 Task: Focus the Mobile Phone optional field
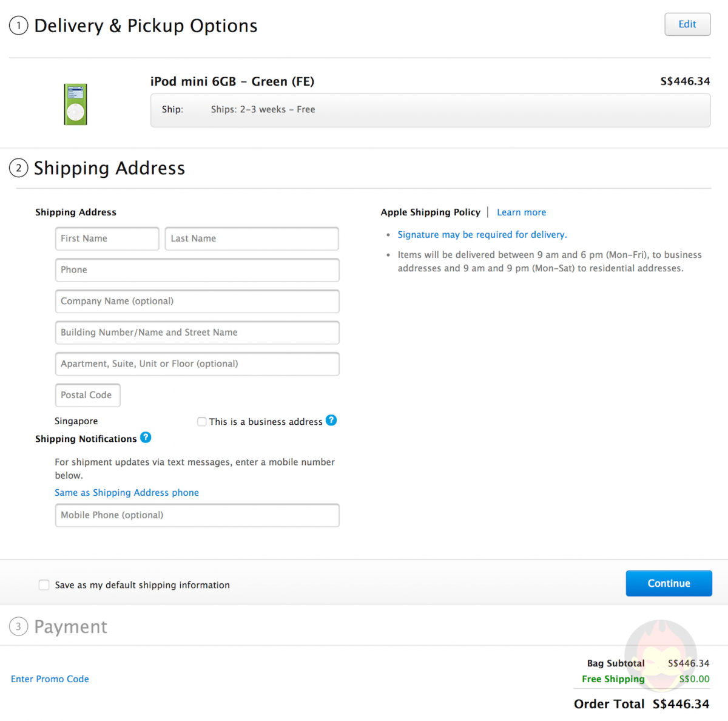point(197,515)
